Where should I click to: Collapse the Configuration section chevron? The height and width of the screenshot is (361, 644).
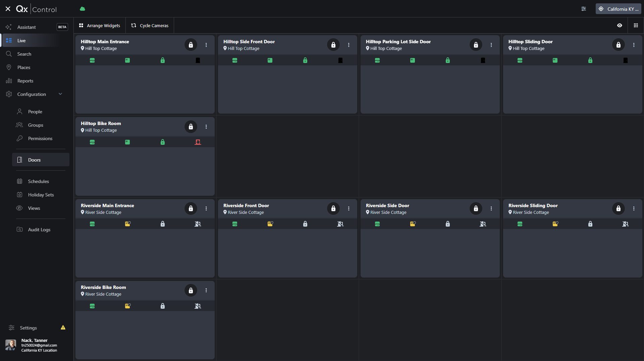coord(60,94)
